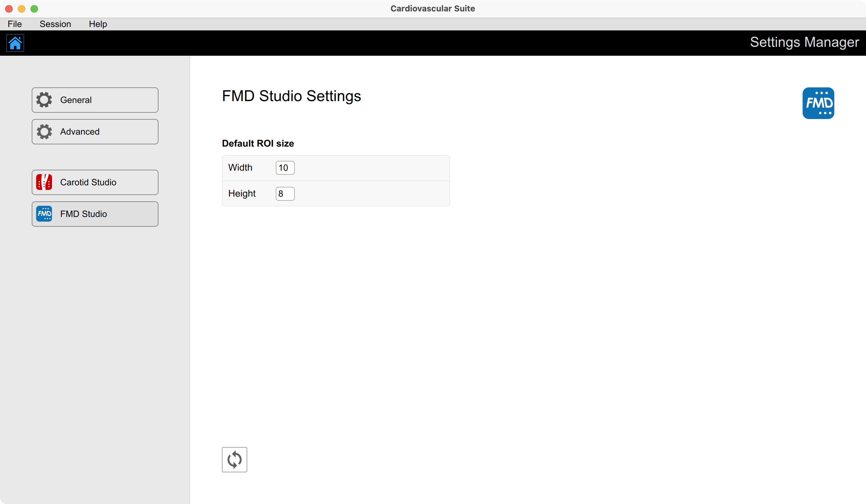Select FMD Studio in the sidebar
The width and height of the screenshot is (866, 504).
(x=95, y=214)
